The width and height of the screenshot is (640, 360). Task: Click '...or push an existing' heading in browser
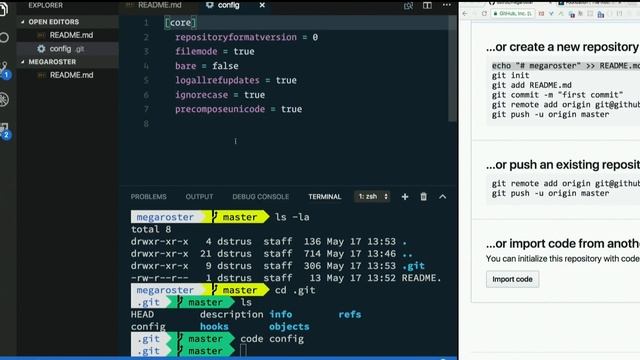tap(562, 164)
